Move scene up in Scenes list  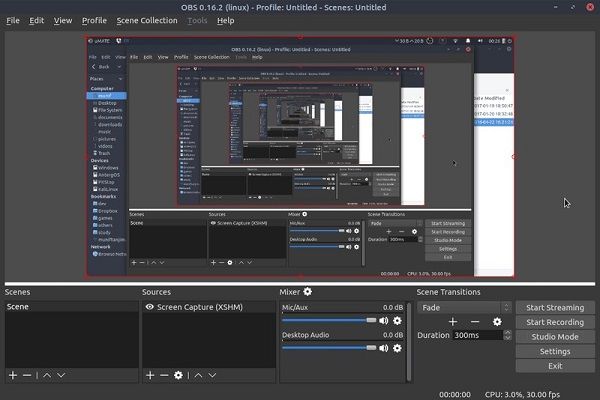point(47,376)
